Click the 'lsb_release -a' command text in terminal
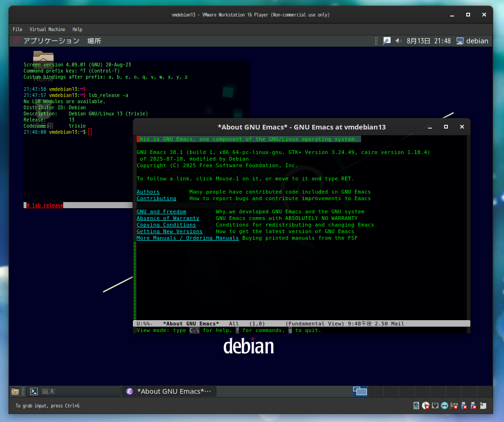The height and width of the screenshot is (422, 504). [x=108, y=96]
